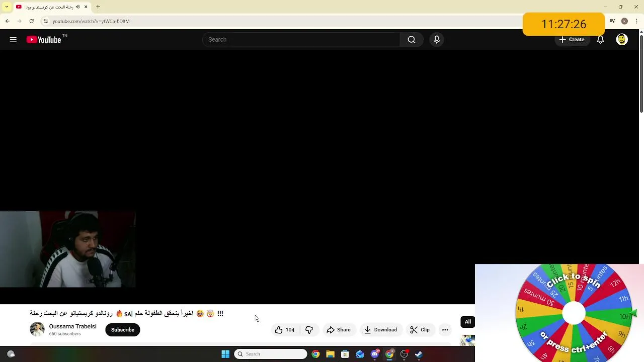Click the webcam overlay in the video

[68, 249]
